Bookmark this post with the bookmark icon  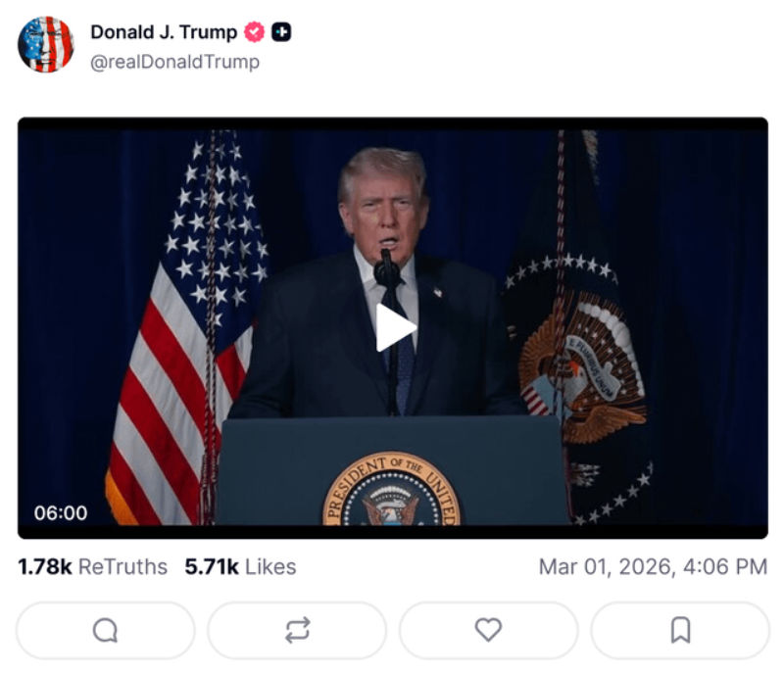coord(680,630)
